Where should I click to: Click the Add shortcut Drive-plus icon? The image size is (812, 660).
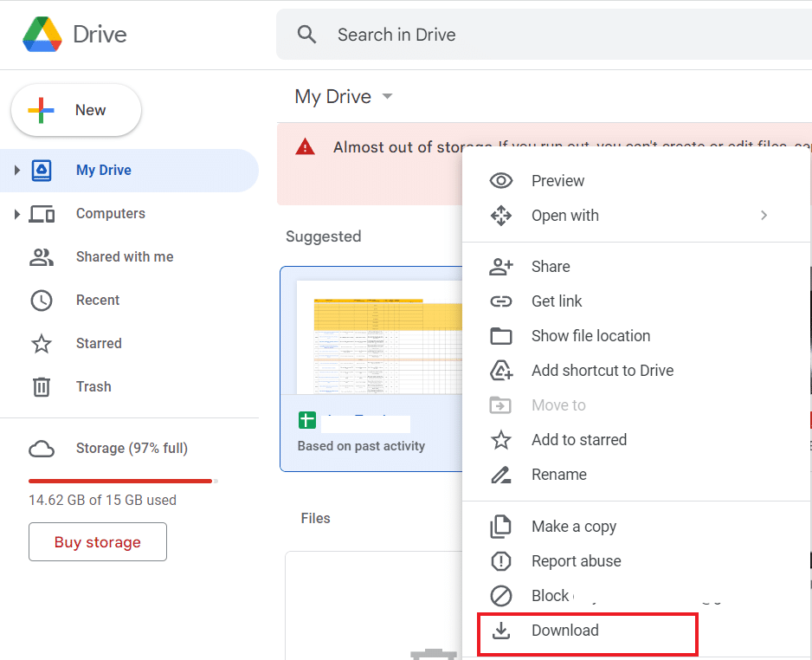pyautogui.click(x=500, y=371)
